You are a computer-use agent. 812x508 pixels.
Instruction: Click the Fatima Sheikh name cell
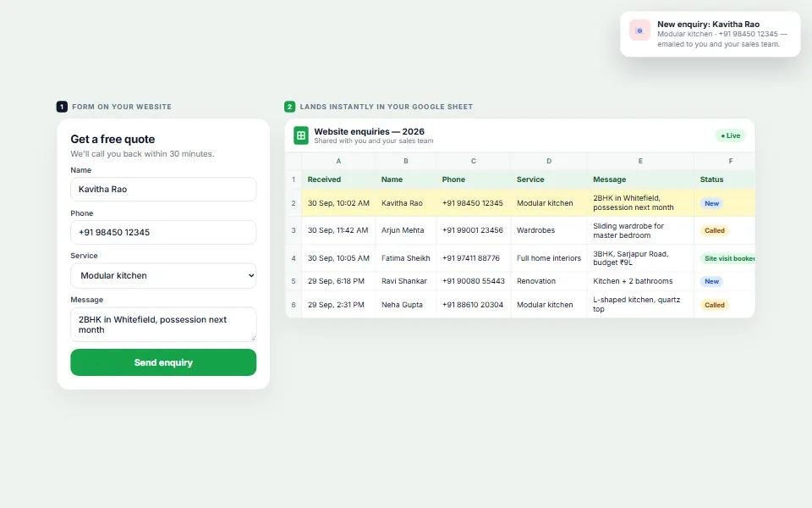405,258
